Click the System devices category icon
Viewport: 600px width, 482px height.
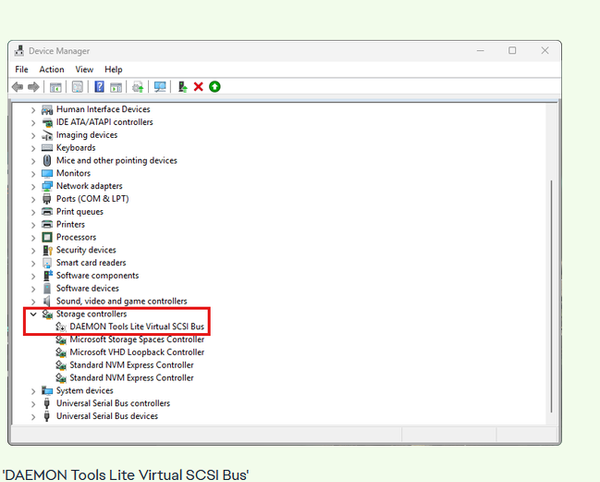coord(47,391)
